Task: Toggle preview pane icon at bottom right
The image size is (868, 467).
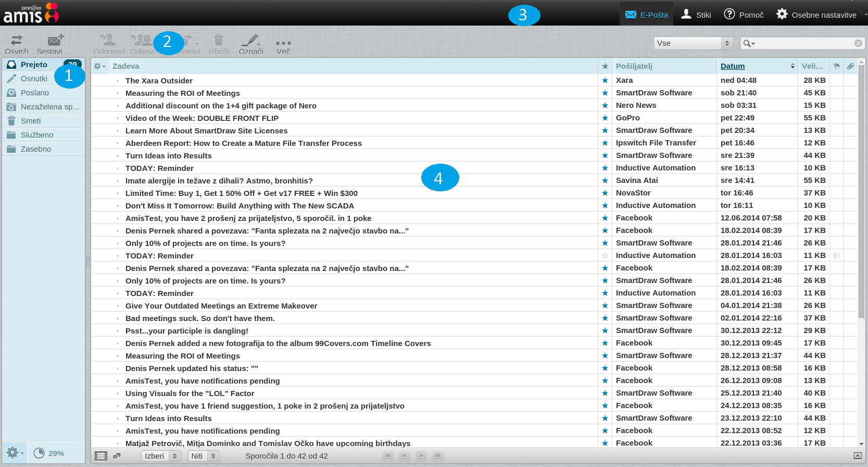Action: pyautogui.click(x=858, y=456)
